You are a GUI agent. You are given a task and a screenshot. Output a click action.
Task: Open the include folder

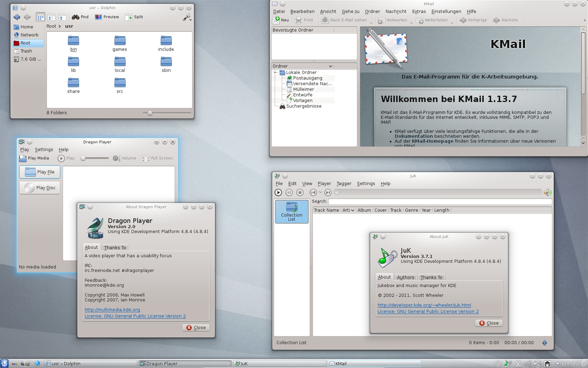pyautogui.click(x=166, y=44)
